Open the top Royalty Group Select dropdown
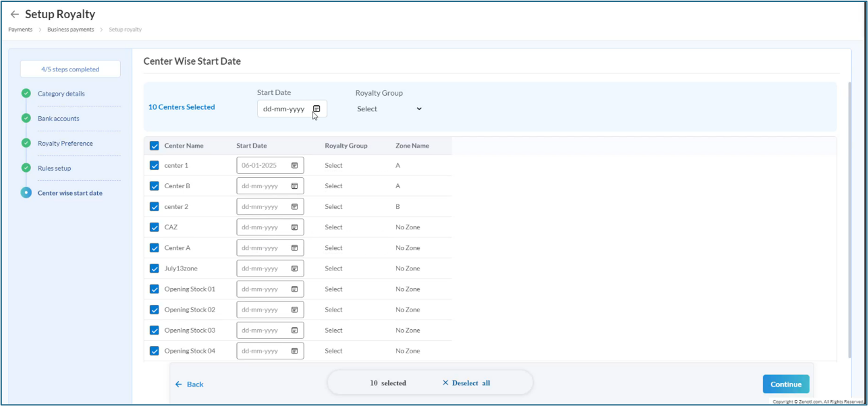Screen dimensions: 868x406 pyautogui.click(x=389, y=109)
